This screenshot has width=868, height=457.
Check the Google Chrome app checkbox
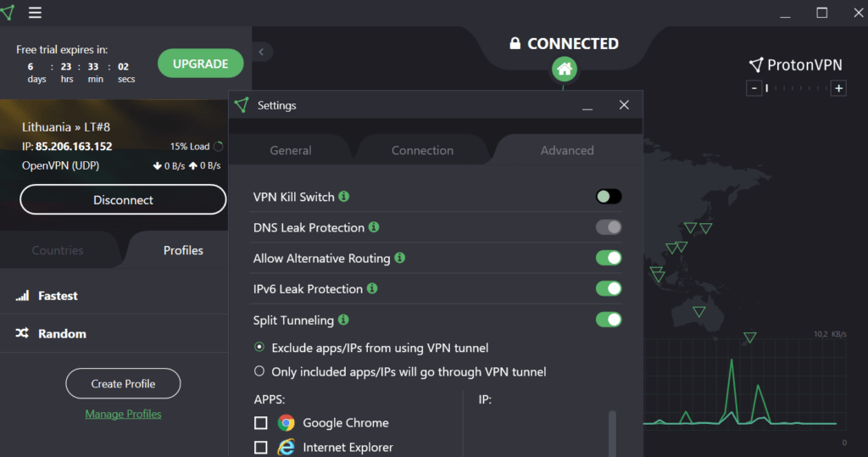tap(261, 423)
